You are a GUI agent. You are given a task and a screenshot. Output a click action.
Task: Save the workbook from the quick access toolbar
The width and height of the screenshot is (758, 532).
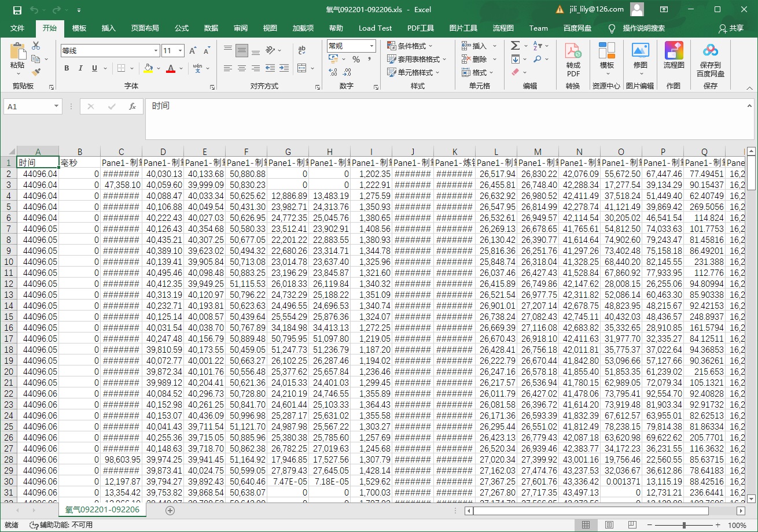pos(17,10)
